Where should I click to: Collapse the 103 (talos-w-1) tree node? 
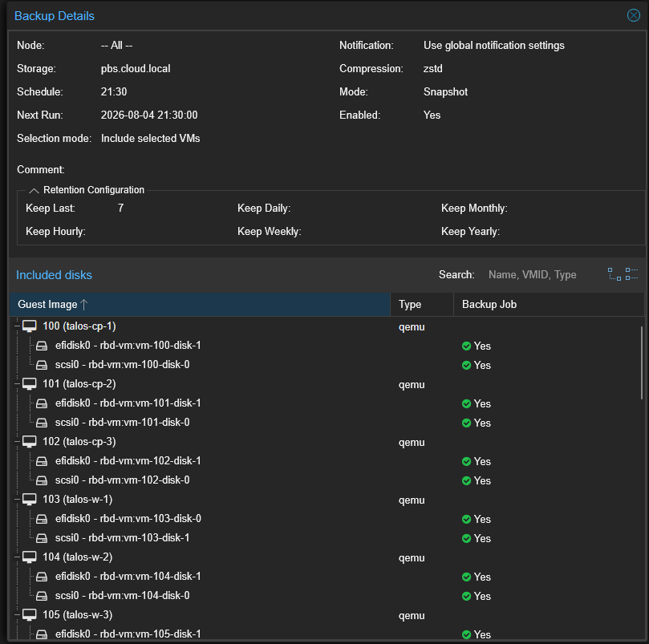[x=18, y=500]
